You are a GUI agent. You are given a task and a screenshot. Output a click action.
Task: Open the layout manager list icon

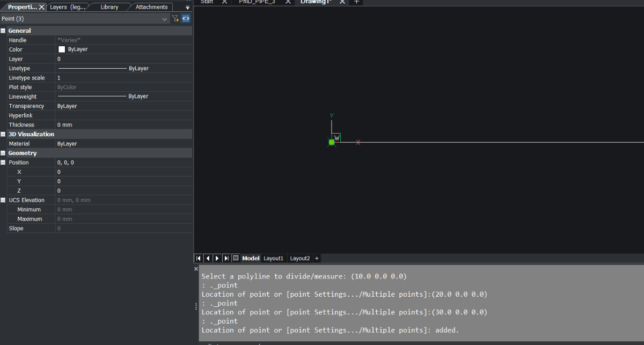click(x=236, y=258)
